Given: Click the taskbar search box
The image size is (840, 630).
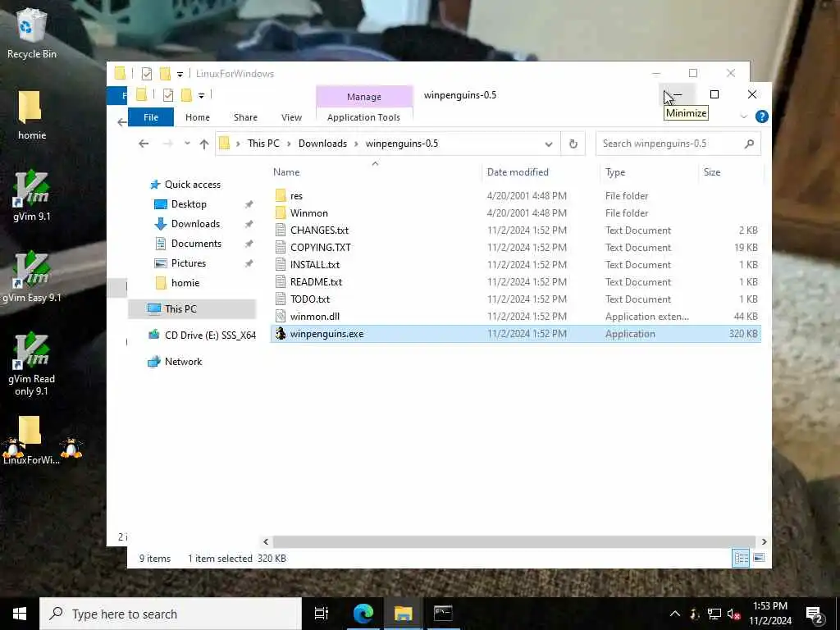Looking at the screenshot, I should click(x=171, y=614).
